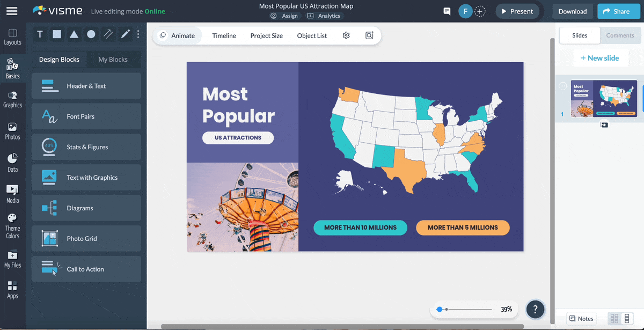644x330 pixels.
Task: Open more shape tools via three dots
Action: pos(138,34)
